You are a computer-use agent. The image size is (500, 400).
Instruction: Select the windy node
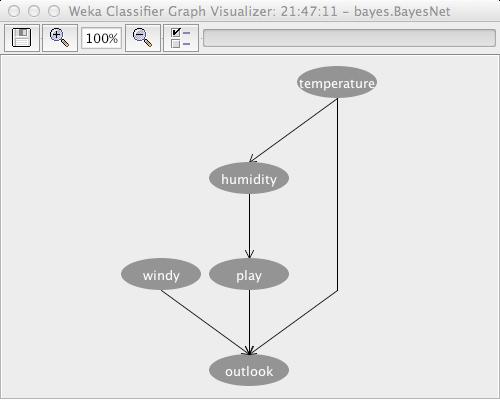(161, 275)
